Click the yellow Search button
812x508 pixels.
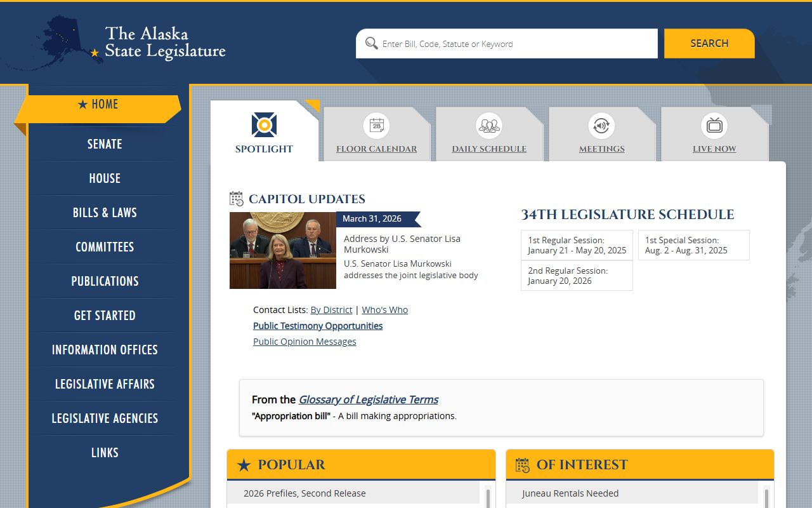(x=709, y=43)
